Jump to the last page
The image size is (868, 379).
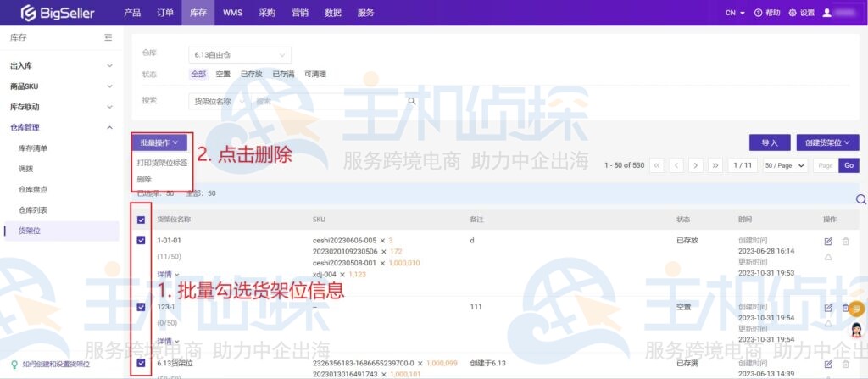coord(715,165)
